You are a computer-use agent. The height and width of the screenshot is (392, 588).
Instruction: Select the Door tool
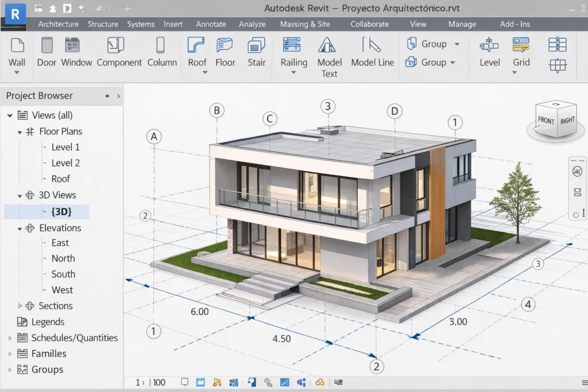[47, 51]
